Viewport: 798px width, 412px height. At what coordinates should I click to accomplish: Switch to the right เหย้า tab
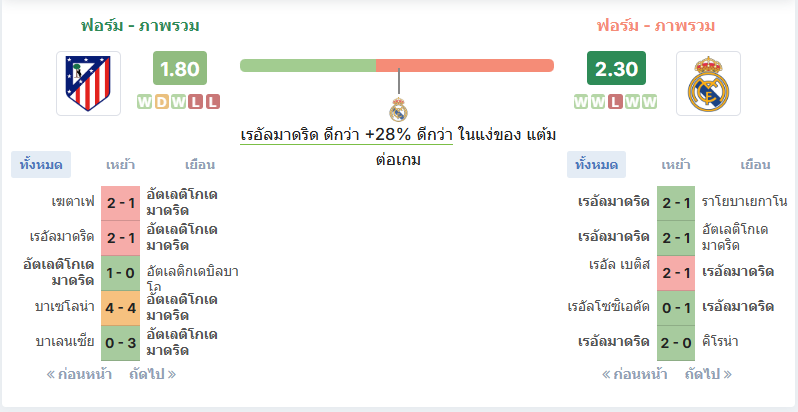tap(675, 165)
